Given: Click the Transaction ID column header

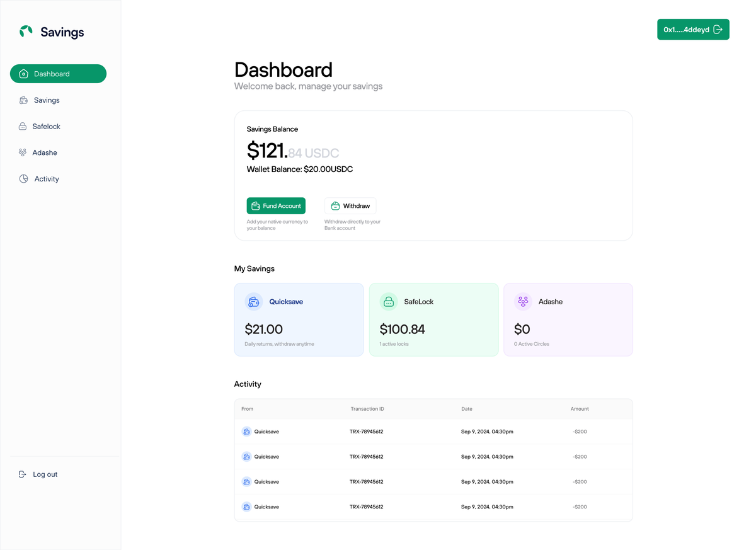Looking at the screenshot, I should coord(367,409).
